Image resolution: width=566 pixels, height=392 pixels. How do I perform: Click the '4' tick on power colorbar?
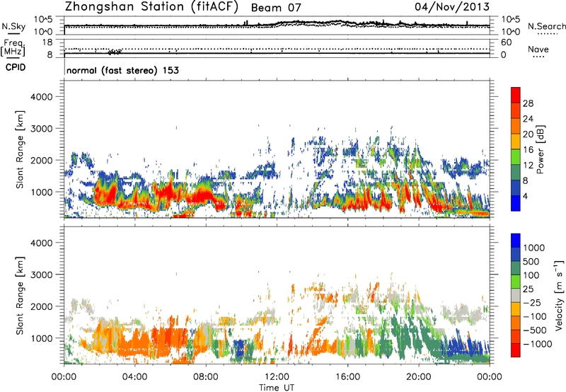[x=526, y=196]
